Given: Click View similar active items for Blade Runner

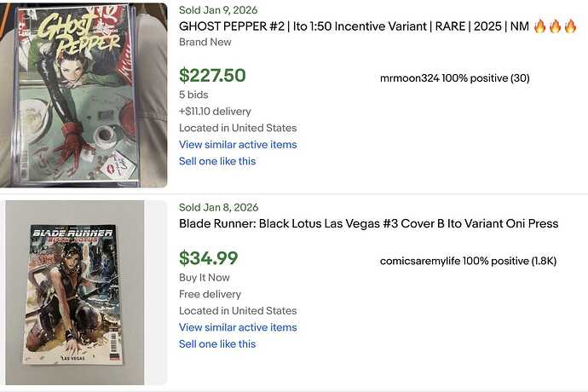Looking at the screenshot, I should coord(238,327).
